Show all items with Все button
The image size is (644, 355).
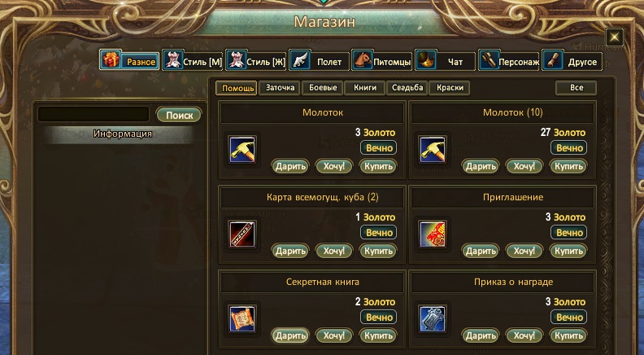point(577,88)
